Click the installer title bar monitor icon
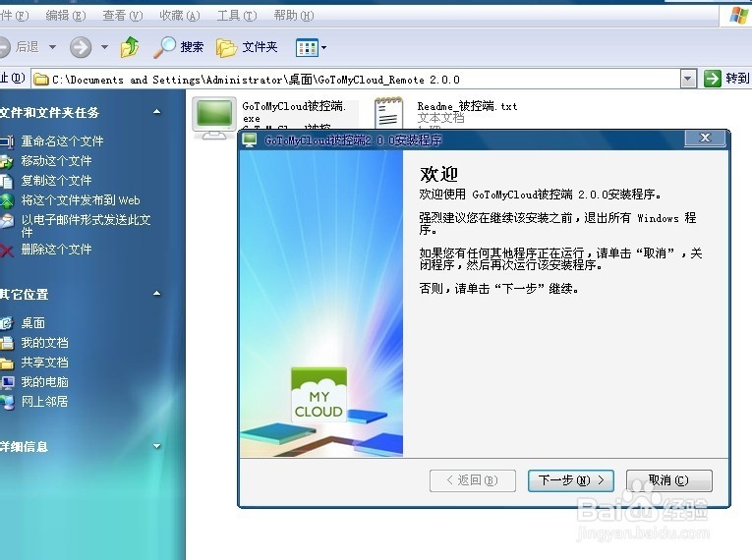This screenshot has height=560, width=752. coord(250,140)
